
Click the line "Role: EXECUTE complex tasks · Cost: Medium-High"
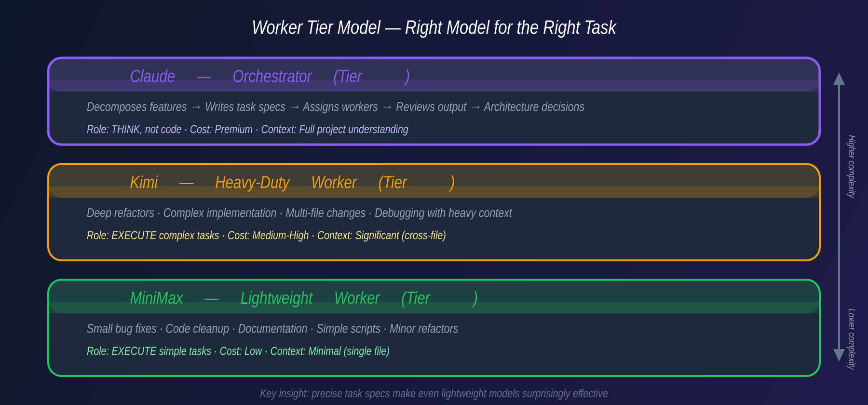(x=266, y=235)
